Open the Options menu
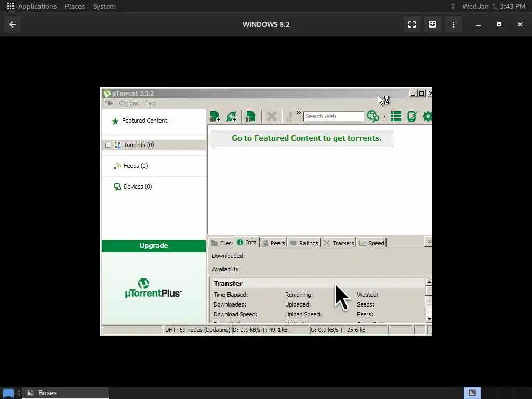 click(x=129, y=103)
